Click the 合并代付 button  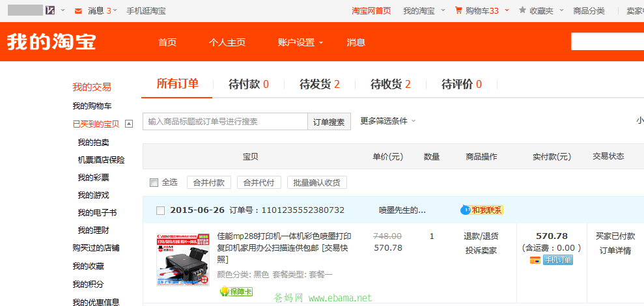pyautogui.click(x=259, y=183)
